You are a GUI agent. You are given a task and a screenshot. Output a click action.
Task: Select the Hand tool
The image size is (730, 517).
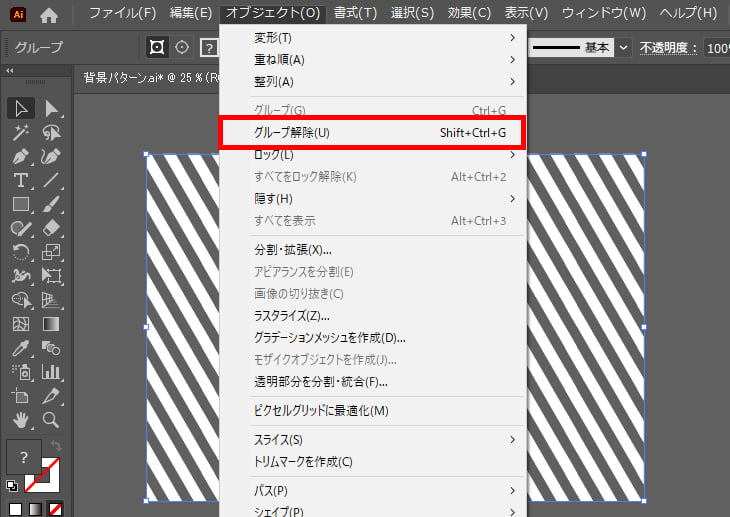tap(21, 419)
